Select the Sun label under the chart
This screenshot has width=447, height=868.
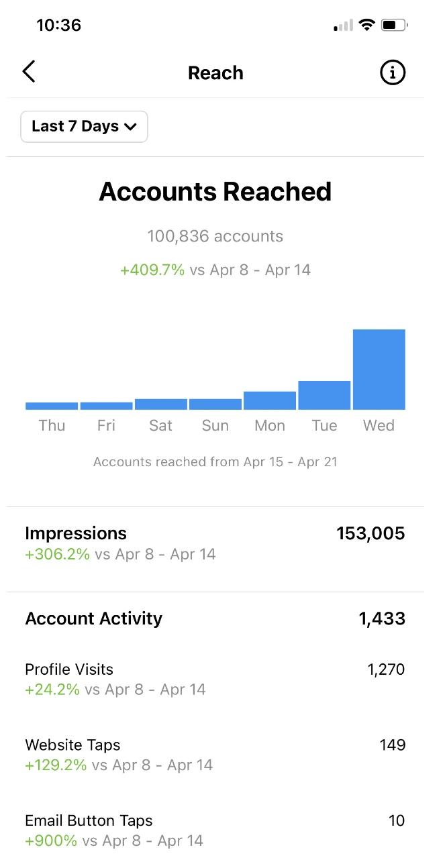[215, 425]
